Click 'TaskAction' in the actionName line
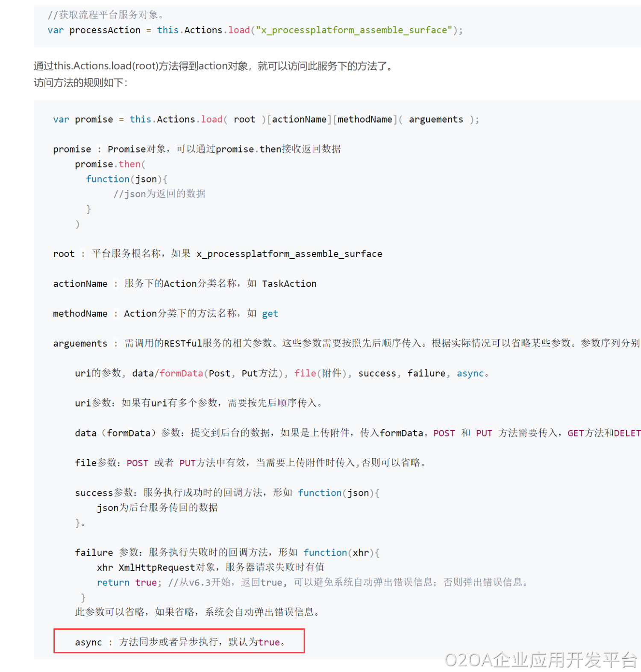 pos(289,284)
